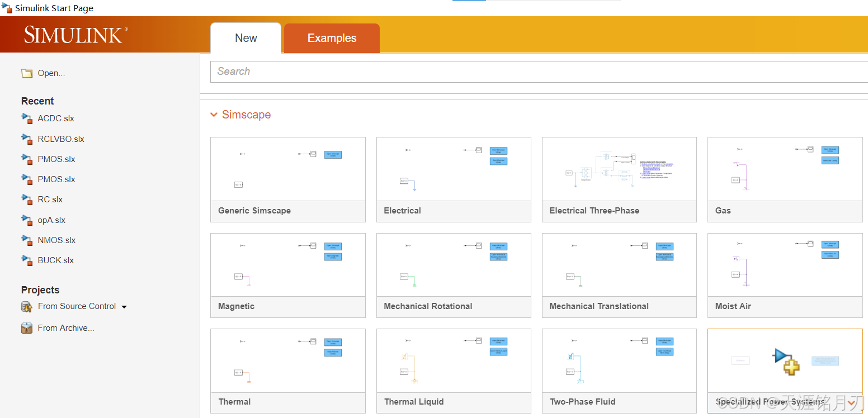Image resolution: width=868 pixels, height=418 pixels.
Task: Select the Electrical Three-Phase template thumbnail
Action: pos(619,169)
